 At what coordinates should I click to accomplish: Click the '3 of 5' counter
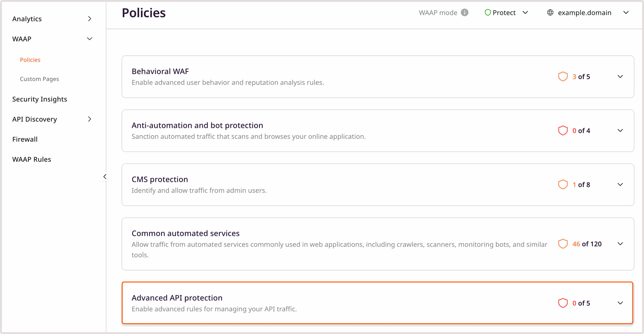point(581,77)
